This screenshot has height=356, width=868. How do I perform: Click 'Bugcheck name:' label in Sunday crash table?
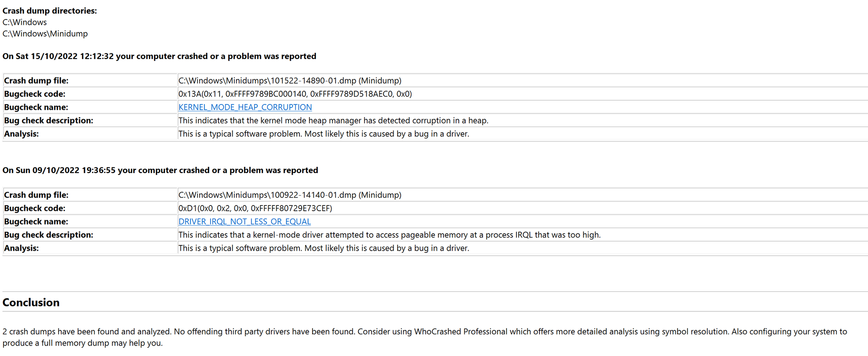coord(36,222)
